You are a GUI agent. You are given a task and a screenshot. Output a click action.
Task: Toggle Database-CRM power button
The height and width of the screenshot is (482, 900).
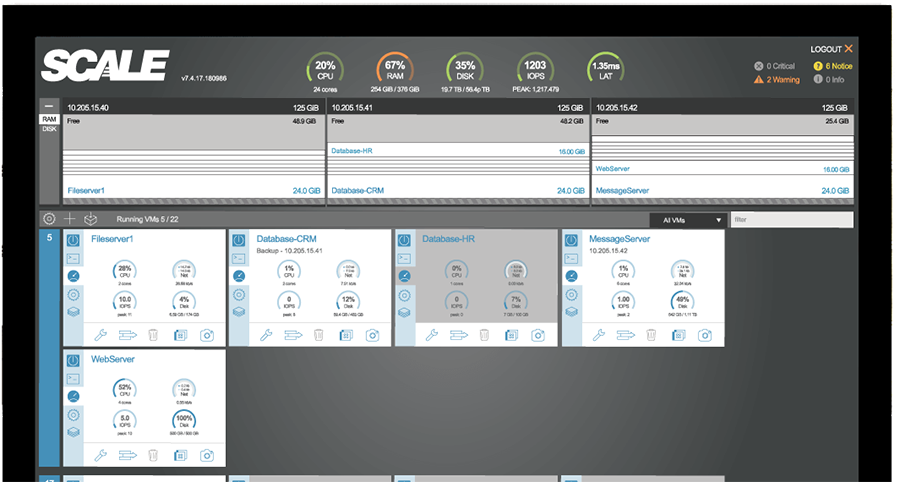[239, 240]
